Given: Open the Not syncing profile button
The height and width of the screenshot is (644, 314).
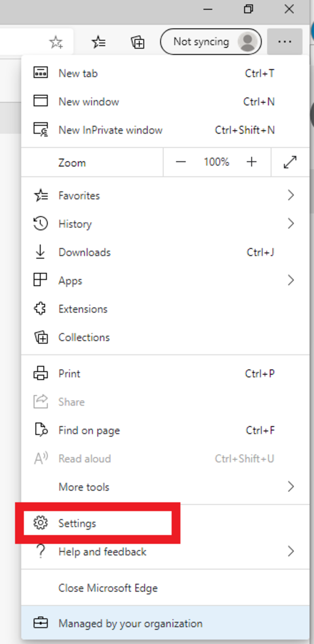Looking at the screenshot, I should click(211, 42).
